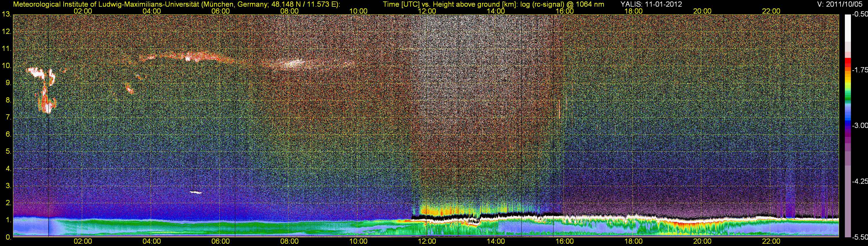868x246 pixels.
Task: Click the small white cloud streak below 3 km
Action: pyautogui.click(x=196, y=192)
